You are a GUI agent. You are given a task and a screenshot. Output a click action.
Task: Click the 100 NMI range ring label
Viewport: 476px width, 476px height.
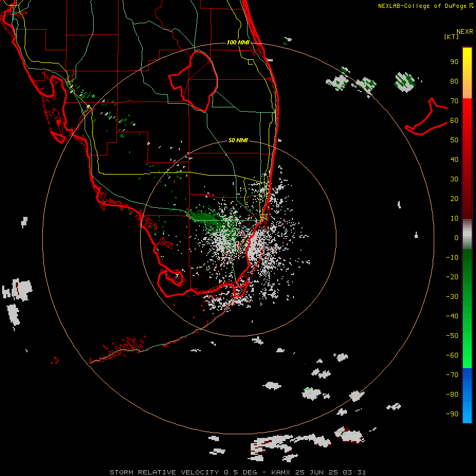[x=238, y=42]
